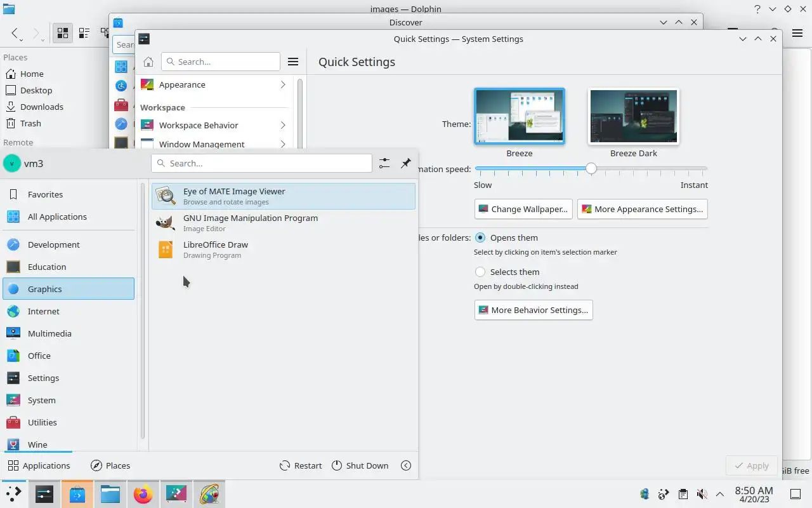Open the System category in launcher
The image size is (812, 508).
point(69,400)
